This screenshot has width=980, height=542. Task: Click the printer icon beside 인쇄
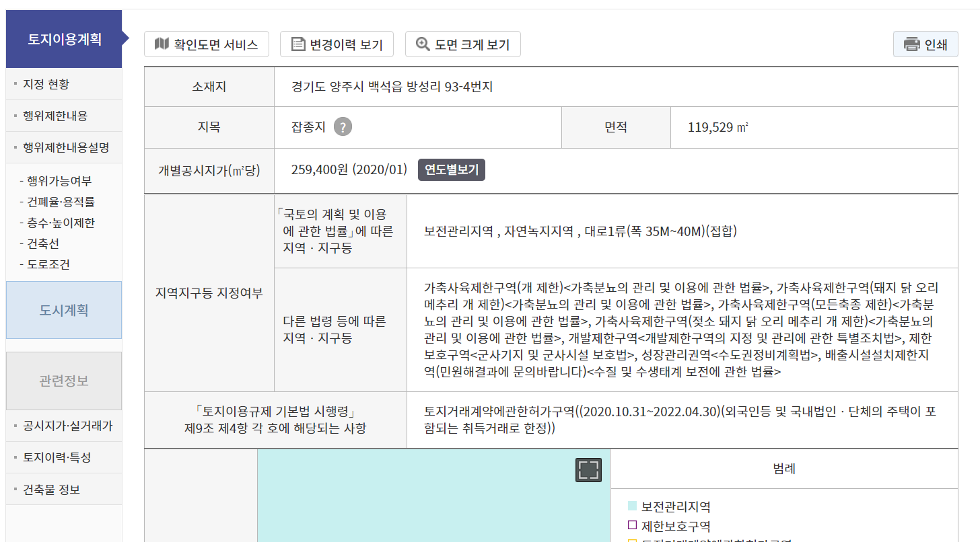912,44
